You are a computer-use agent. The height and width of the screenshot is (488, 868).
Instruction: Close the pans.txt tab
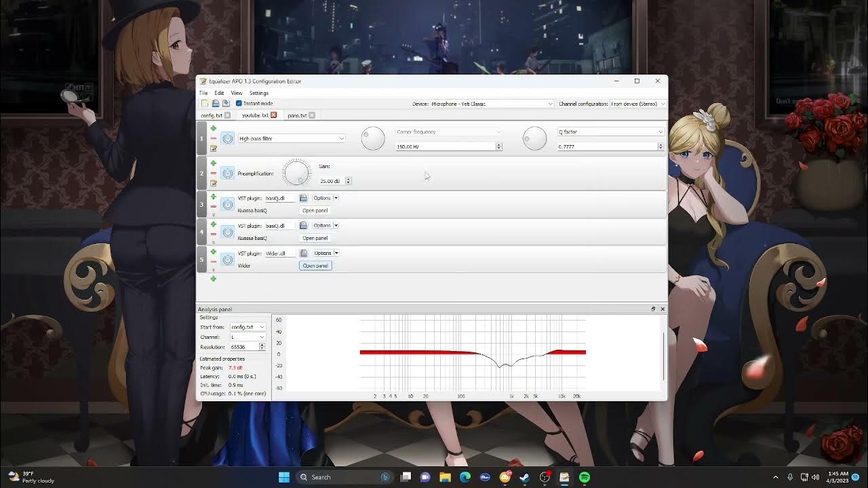click(312, 115)
